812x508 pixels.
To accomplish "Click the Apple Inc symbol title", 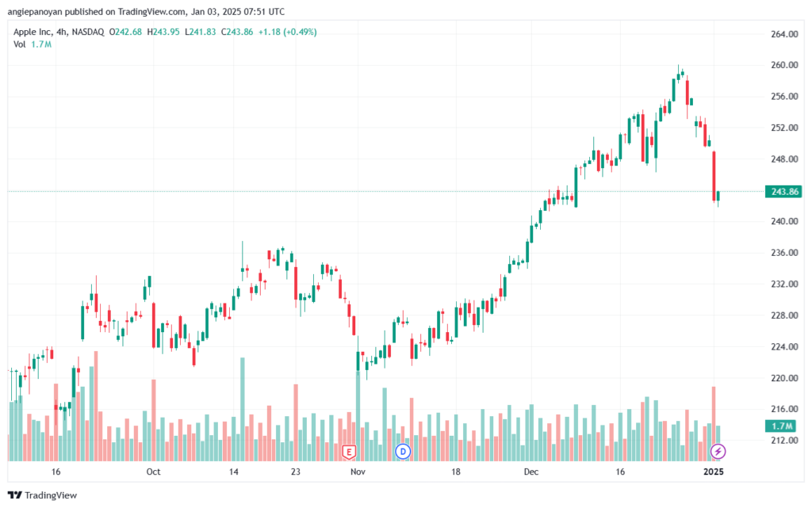I will (x=33, y=32).
